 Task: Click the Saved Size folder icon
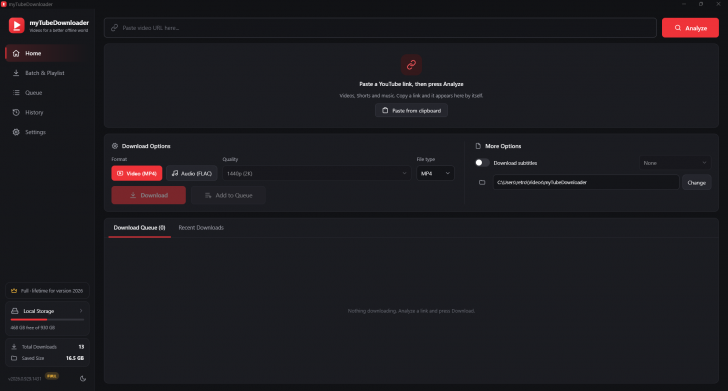pos(14,358)
